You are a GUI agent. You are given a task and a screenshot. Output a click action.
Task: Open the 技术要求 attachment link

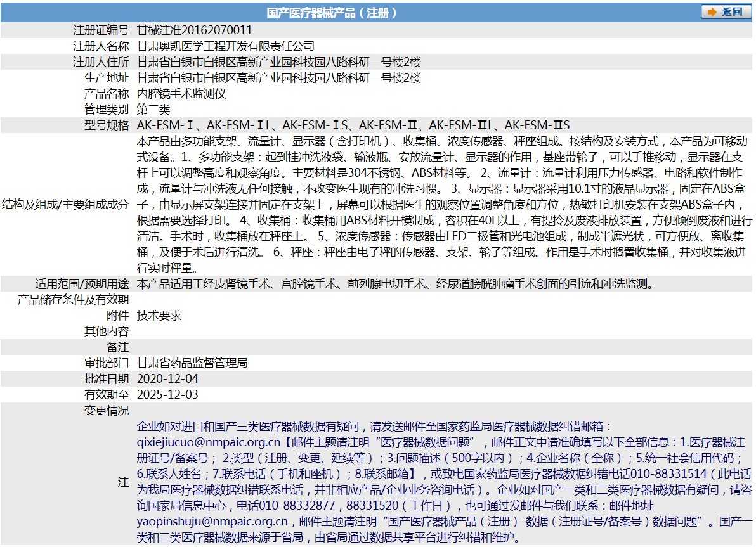click(x=159, y=316)
